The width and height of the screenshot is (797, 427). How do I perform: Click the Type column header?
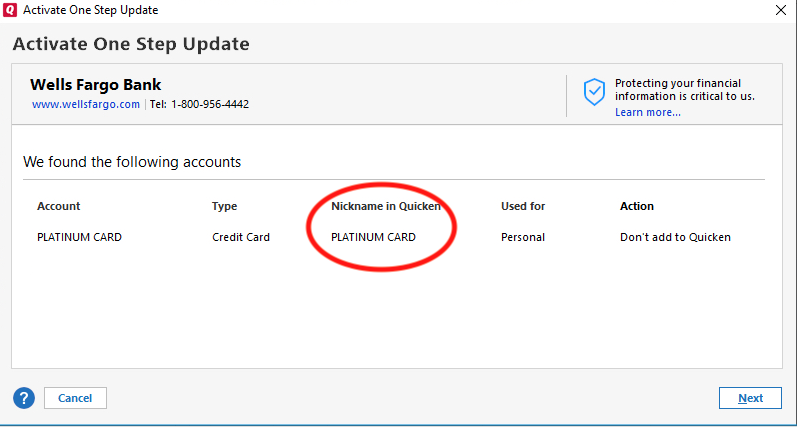click(x=224, y=206)
